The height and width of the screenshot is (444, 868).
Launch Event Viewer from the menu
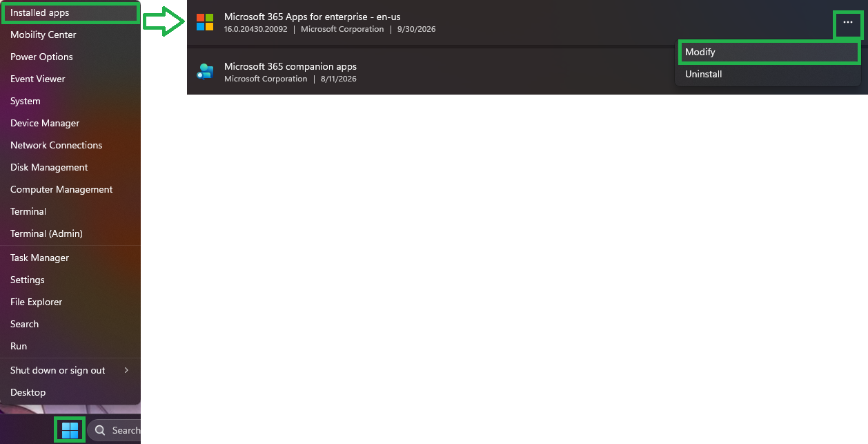click(70, 79)
